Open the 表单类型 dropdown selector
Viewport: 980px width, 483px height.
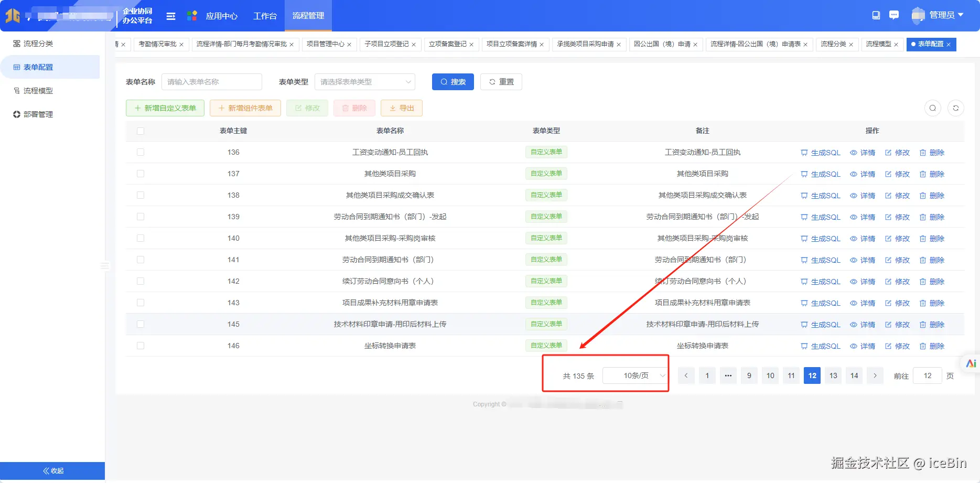[364, 82]
